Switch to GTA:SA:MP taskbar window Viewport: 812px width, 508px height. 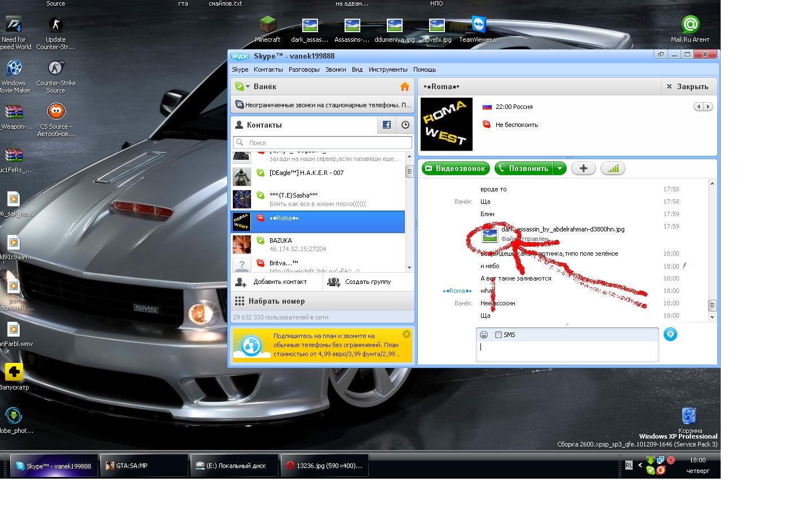pos(144,466)
